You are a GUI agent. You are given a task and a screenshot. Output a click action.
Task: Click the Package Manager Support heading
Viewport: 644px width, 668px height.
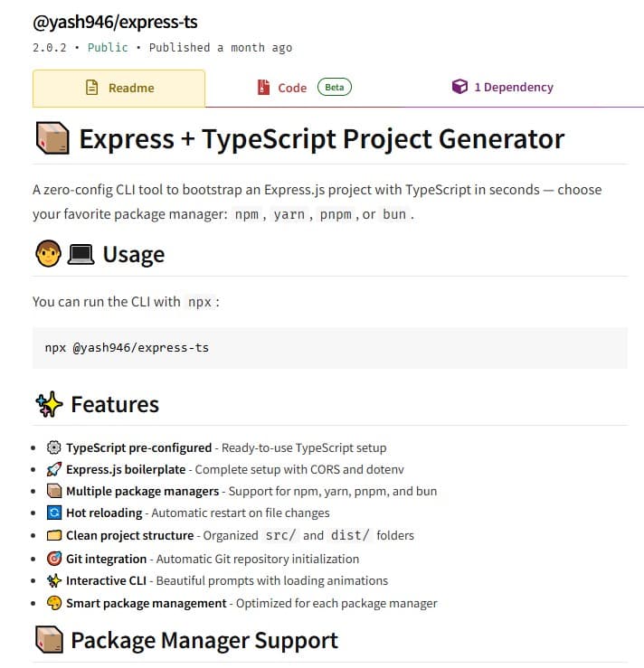pos(204,641)
